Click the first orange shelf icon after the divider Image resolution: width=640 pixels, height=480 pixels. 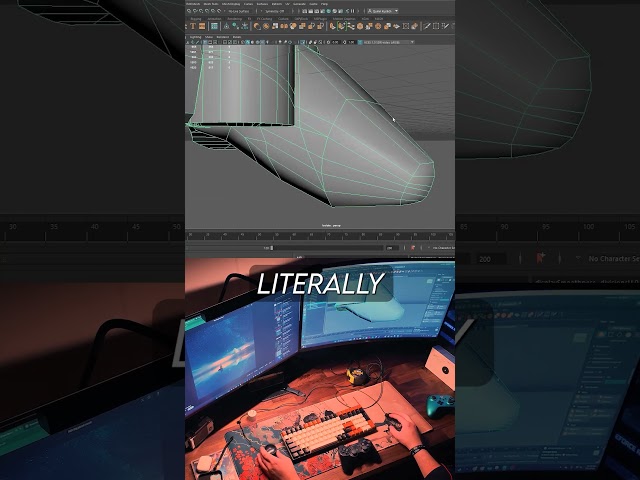point(257,26)
